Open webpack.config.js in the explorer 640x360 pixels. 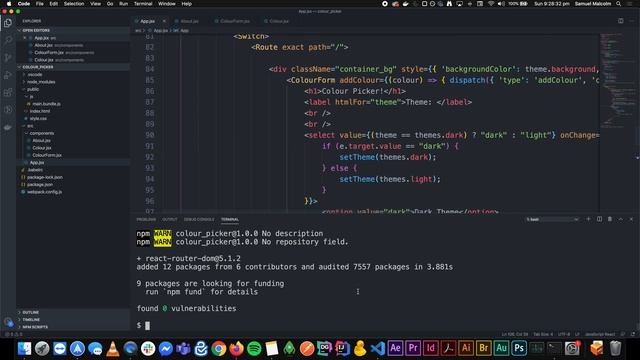point(44,192)
